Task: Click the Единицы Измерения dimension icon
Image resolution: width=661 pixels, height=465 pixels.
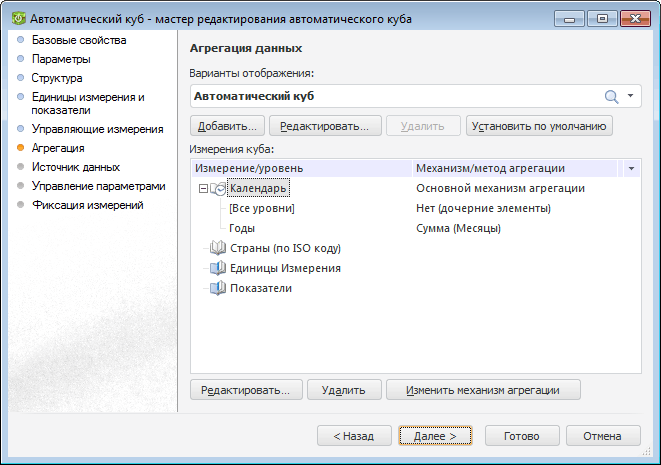Action: coord(218,268)
